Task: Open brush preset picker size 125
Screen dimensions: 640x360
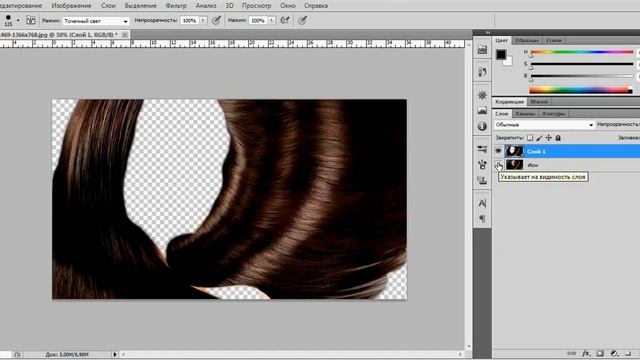Action: coord(11,20)
